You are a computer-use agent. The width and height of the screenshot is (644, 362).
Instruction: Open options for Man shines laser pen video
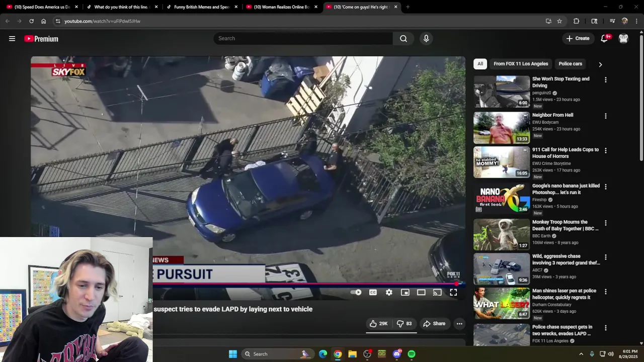click(x=606, y=292)
